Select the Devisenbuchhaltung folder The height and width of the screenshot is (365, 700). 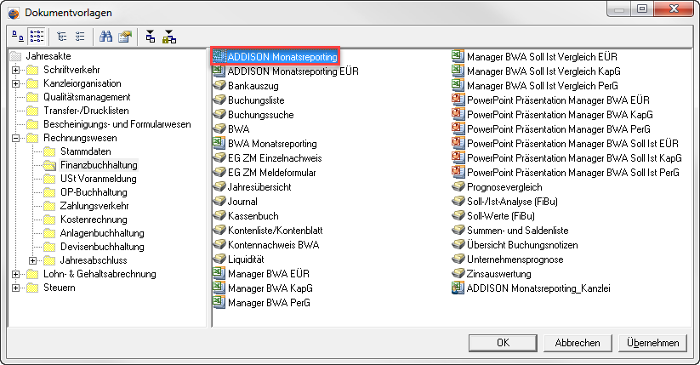(x=102, y=247)
